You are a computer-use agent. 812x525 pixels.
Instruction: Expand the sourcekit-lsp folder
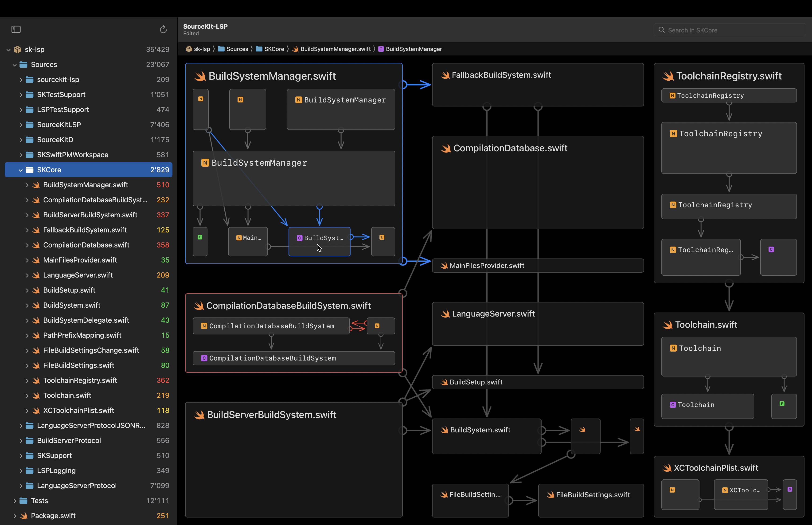[21, 80]
